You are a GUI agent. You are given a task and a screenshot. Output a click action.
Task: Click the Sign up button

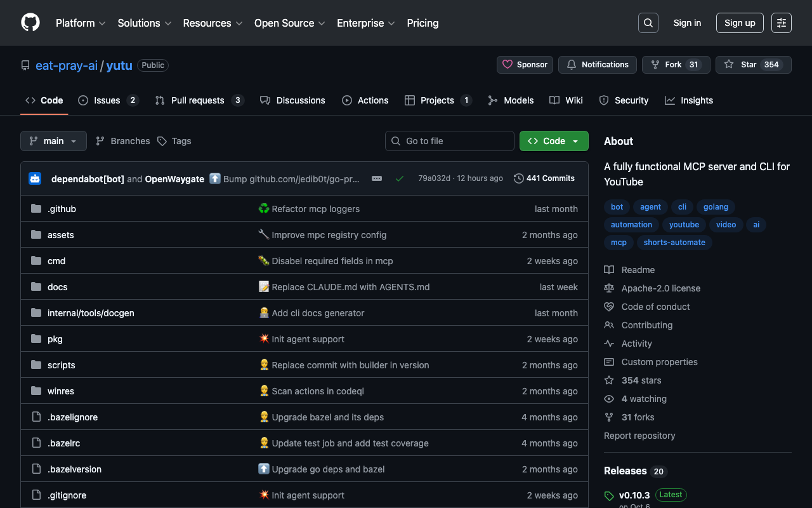tap(739, 23)
